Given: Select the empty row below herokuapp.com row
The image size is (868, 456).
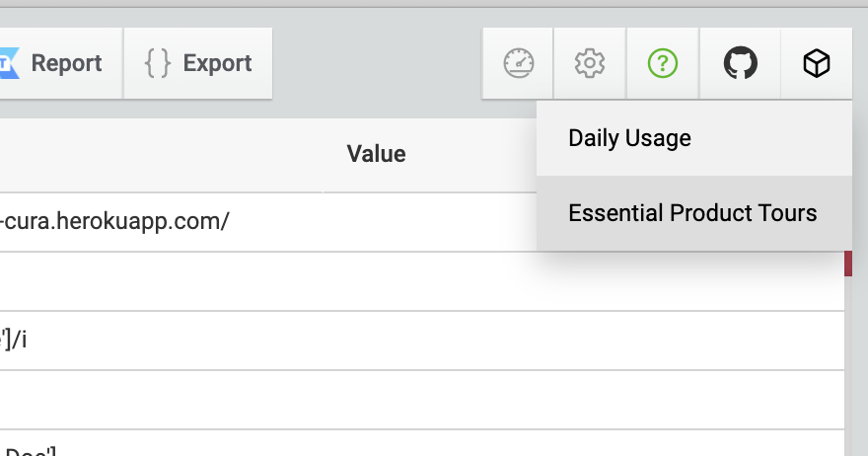Looking at the screenshot, I should coord(422,281).
